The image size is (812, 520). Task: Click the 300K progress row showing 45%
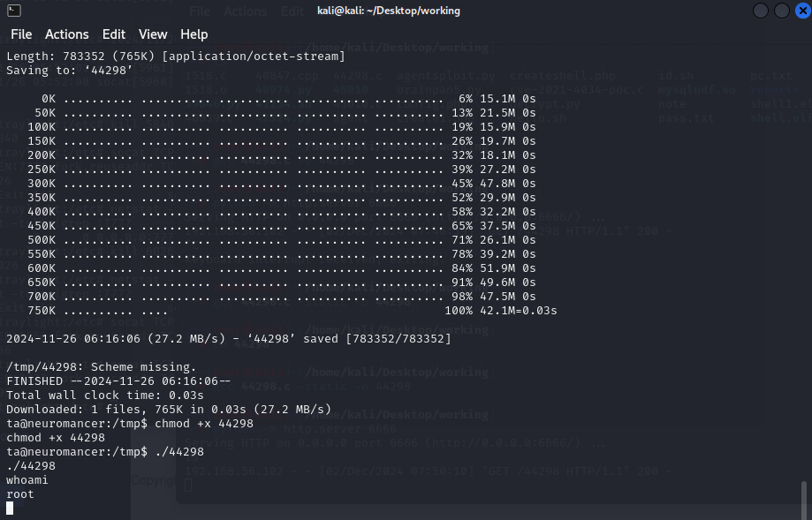(x=282, y=183)
